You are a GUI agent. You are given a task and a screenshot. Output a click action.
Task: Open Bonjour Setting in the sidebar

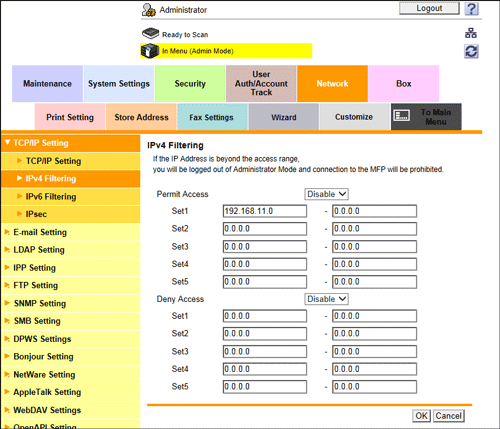click(70, 357)
